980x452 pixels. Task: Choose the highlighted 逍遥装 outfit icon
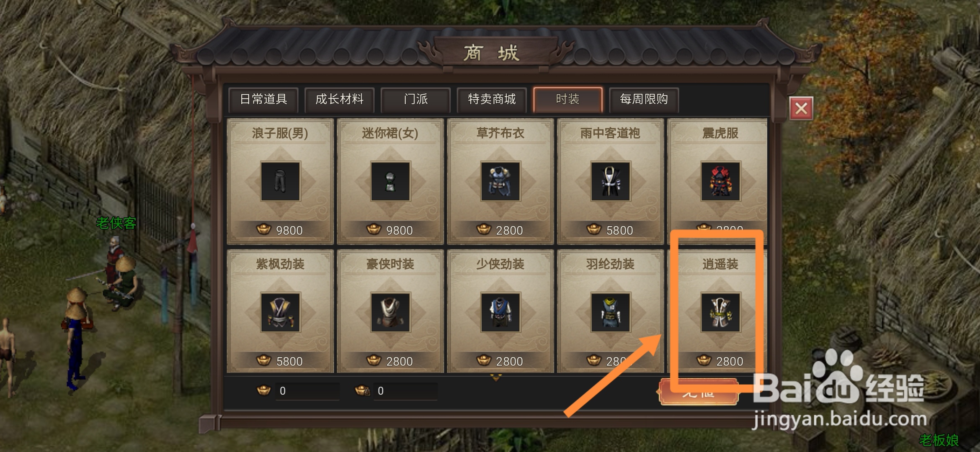[x=720, y=312]
